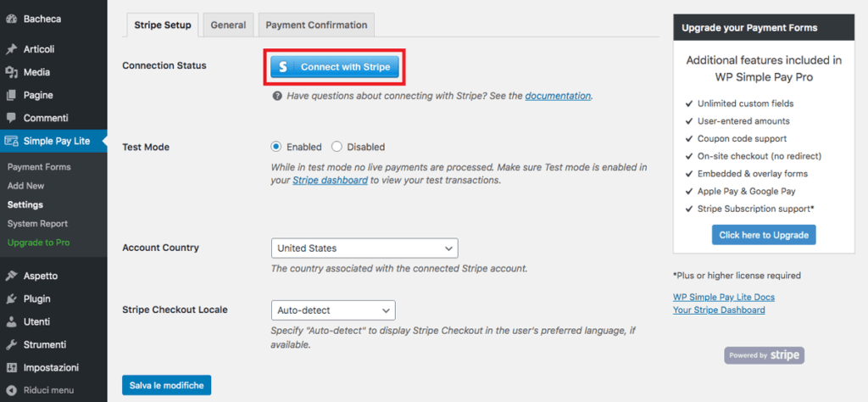
Task: Click the Pagine pages icon
Action: point(10,95)
